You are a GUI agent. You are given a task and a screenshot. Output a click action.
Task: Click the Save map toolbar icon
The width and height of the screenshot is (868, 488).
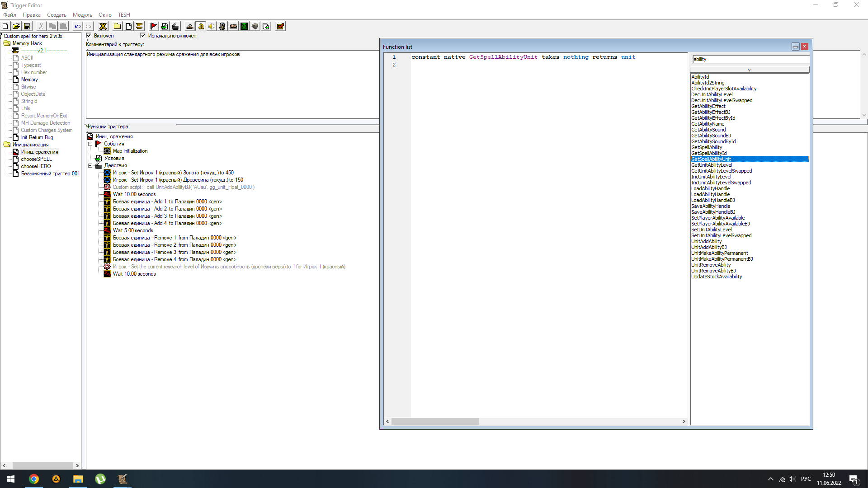27,26
